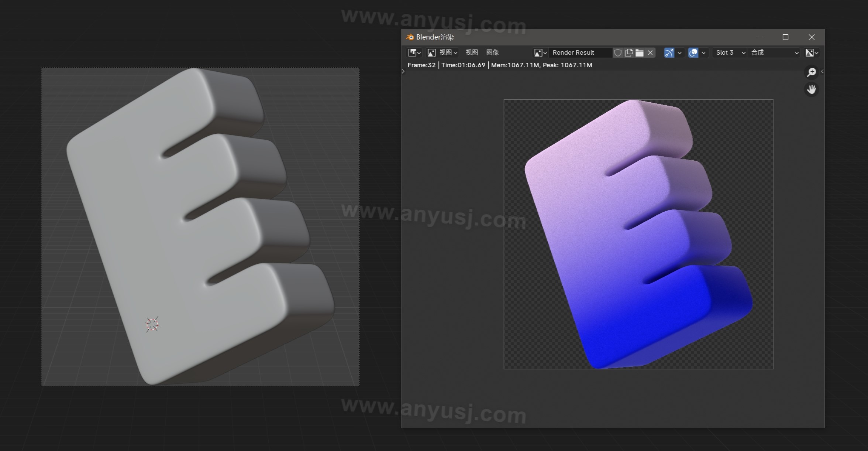Toggle fake user shield icon
Screen dimensions: 868x451
click(618, 53)
